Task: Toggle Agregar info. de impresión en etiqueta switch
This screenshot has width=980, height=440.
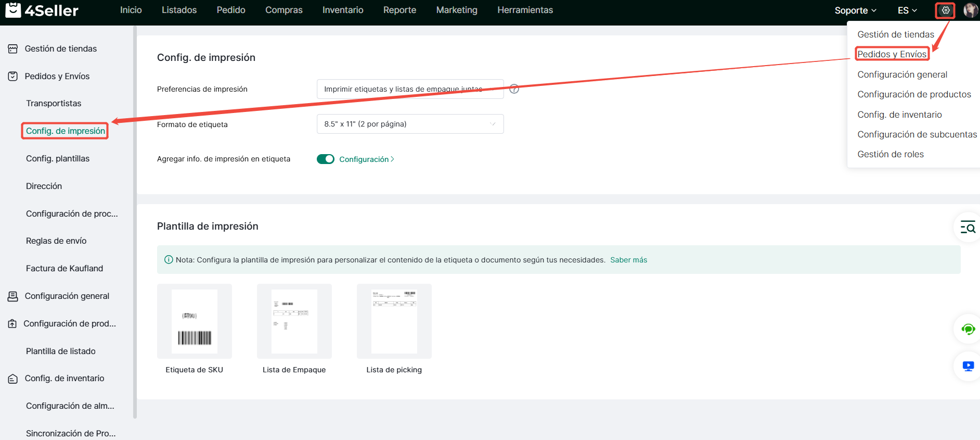Action: [x=326, y=159]
